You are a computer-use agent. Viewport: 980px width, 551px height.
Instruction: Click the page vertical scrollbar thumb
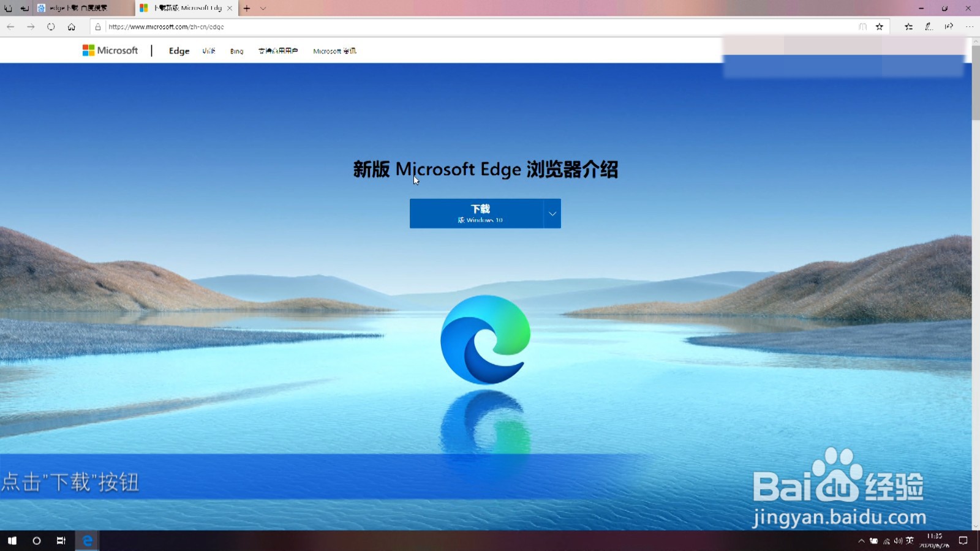[x=976, y=83]
